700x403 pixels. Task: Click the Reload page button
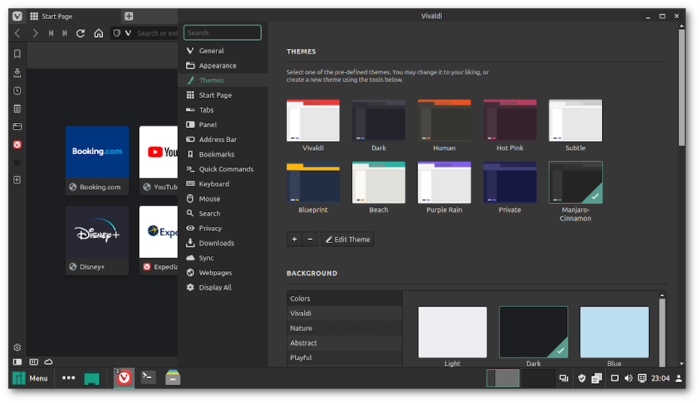click(x=81, y=33)
